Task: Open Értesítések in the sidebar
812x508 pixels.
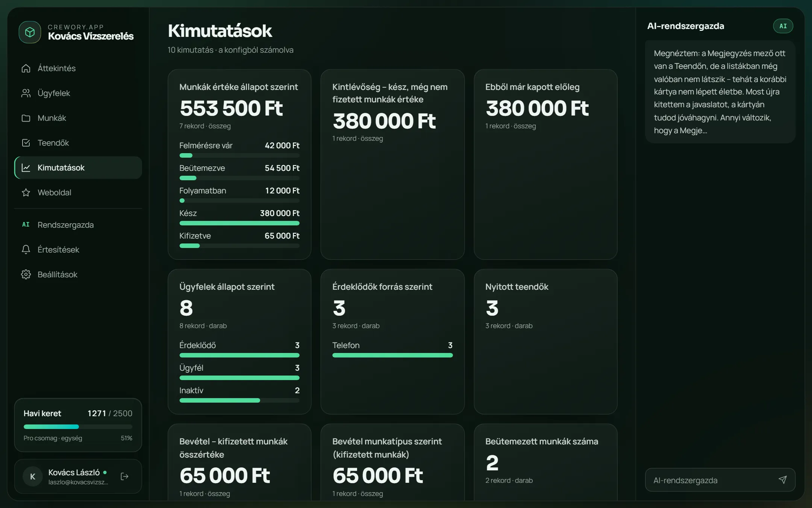Action: (78, 249)
